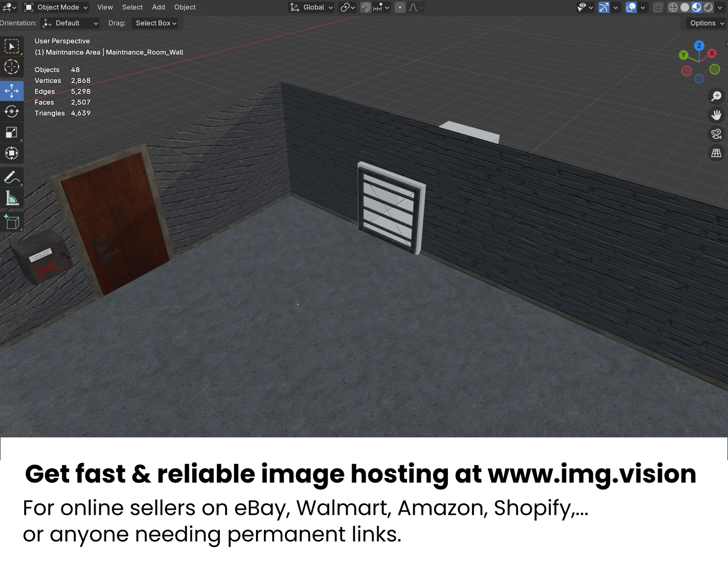
Task: Enable proportional editing
Action: point(400,8)
